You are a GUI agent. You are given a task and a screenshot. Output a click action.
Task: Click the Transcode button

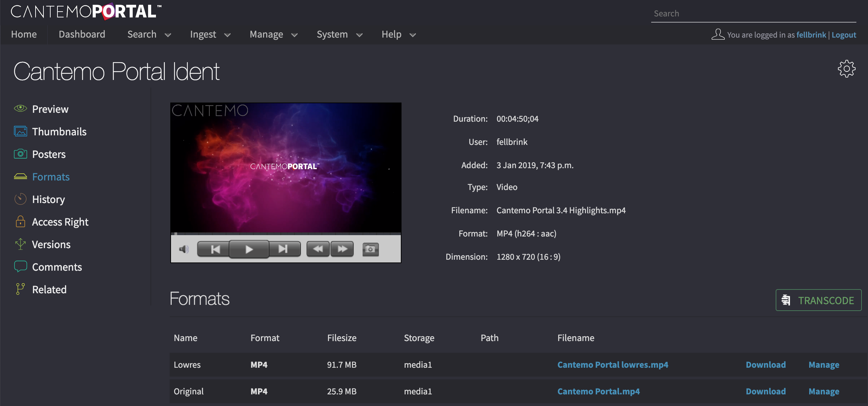coord(818,300)
